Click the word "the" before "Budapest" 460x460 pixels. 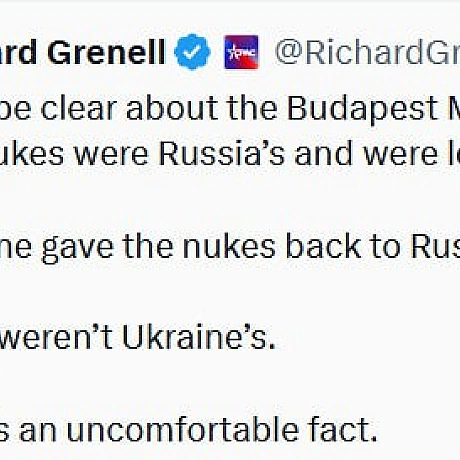coord(252,109)
